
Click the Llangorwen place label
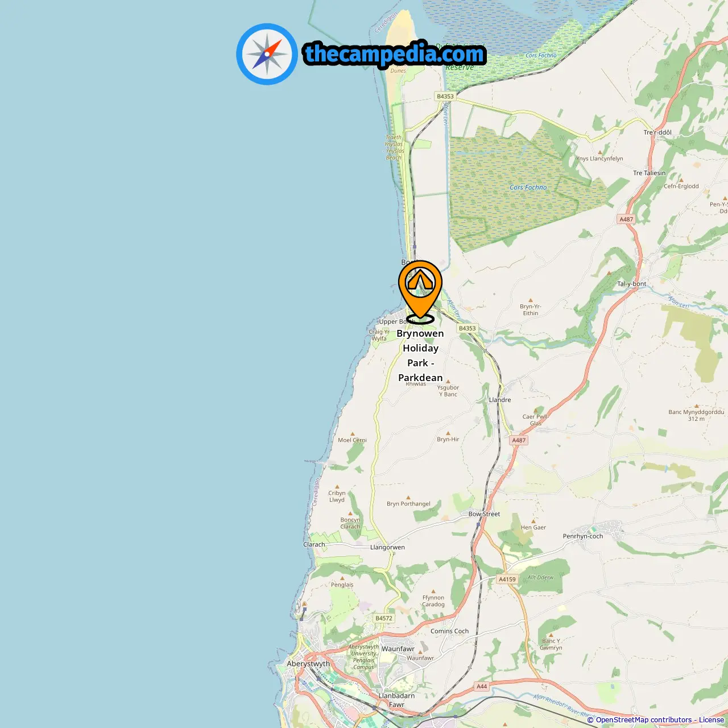387,547
